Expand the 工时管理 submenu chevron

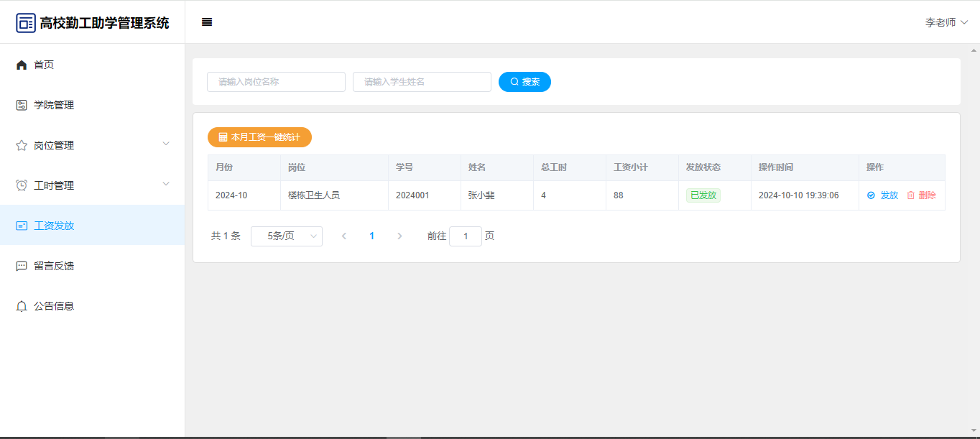(x=166, y=184)
